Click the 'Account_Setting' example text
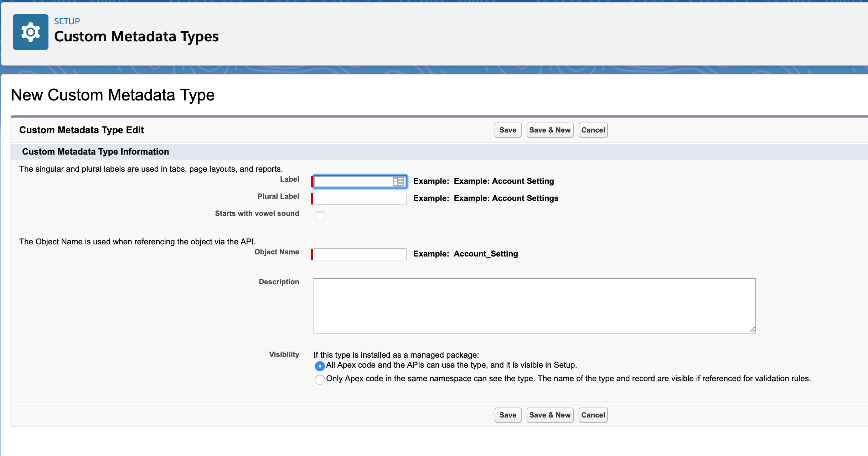 tap(486, 254)
